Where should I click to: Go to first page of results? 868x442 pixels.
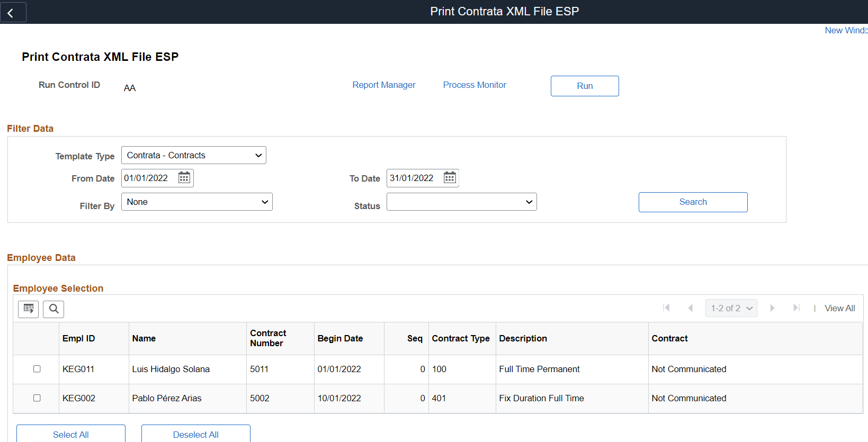pyautogui.click(x=666, y=308)
